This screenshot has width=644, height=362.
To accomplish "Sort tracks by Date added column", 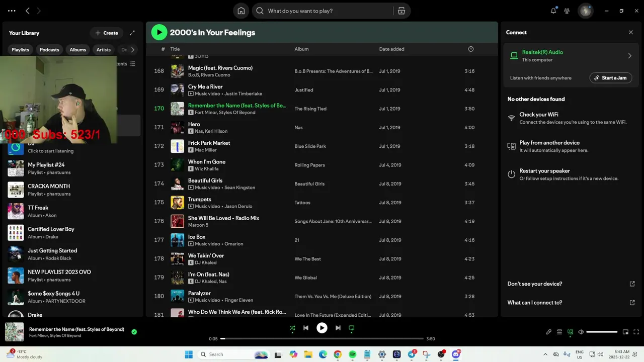I will [x=391, y=49].
